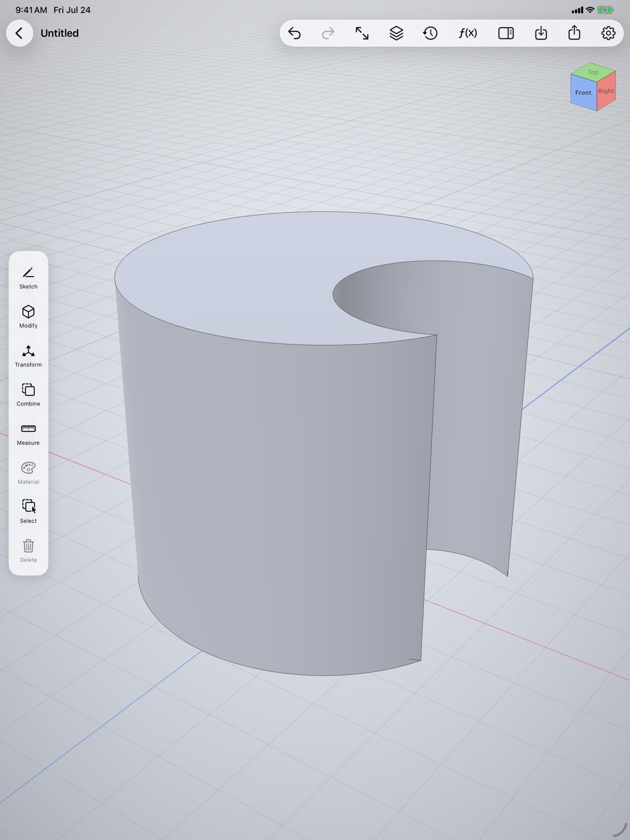
Task: Tap the battery status icon
Action: click(605, 10)
